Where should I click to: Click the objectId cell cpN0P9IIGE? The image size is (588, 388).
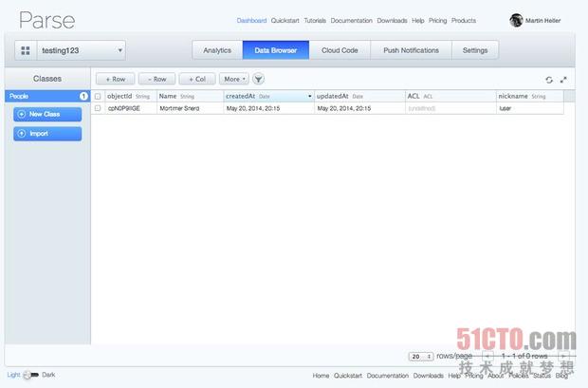[x=131, y=108]
